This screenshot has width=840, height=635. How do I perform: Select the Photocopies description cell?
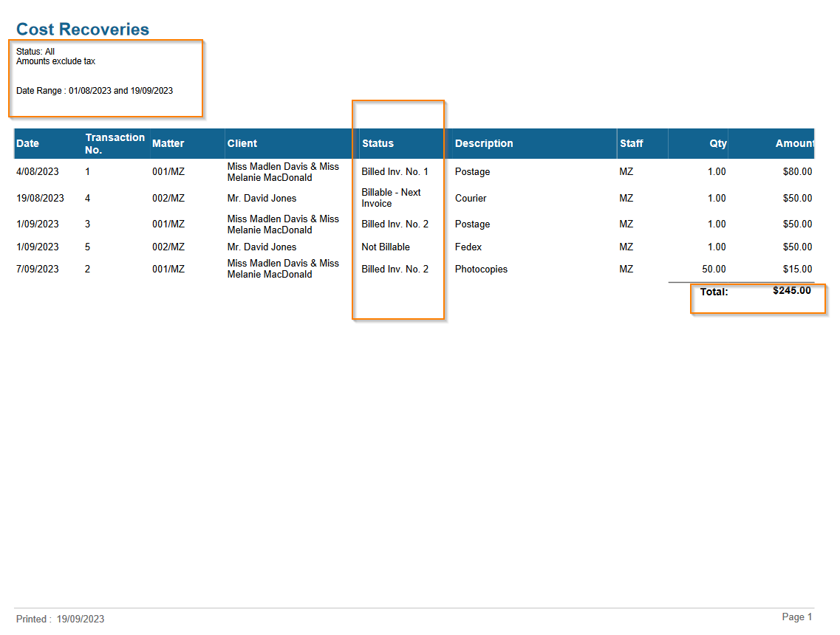pyautogui.click(x=482, y=269)
